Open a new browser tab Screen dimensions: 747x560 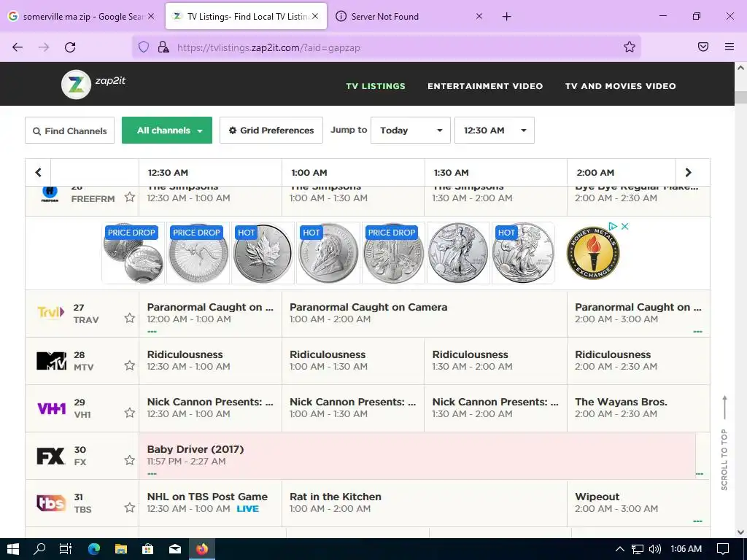pos(506,17)
